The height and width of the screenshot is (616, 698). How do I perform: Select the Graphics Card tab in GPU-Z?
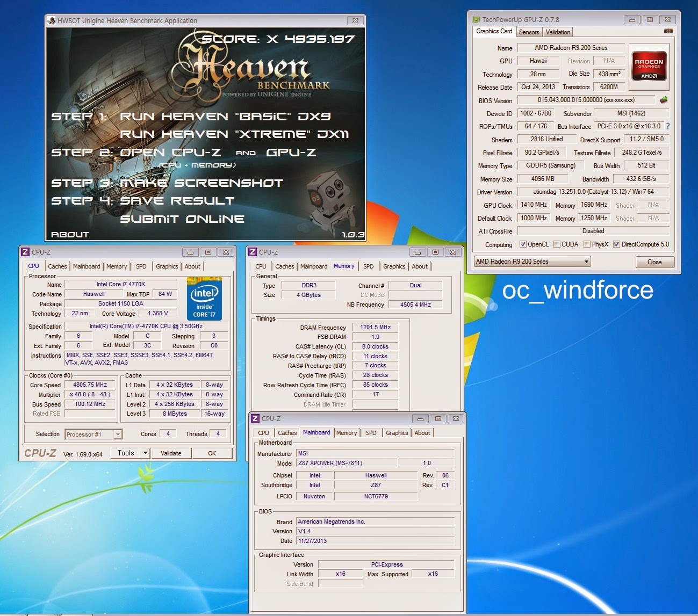click(494, 31)
